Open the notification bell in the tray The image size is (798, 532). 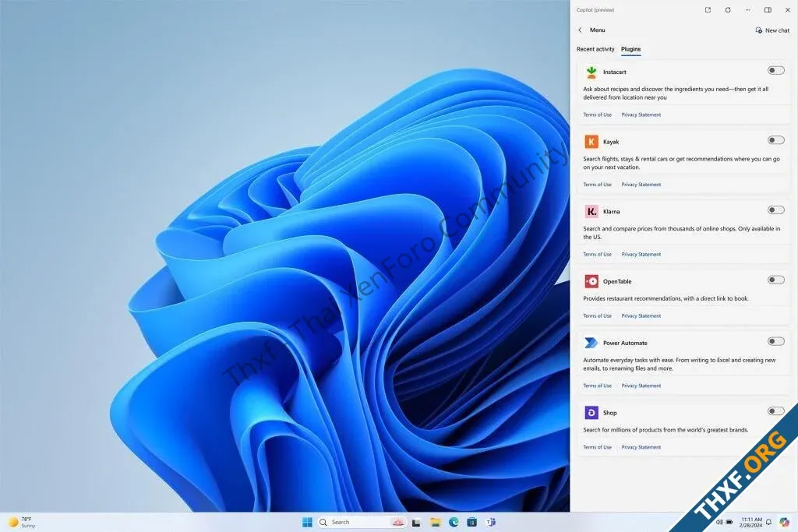coord(769,523)
